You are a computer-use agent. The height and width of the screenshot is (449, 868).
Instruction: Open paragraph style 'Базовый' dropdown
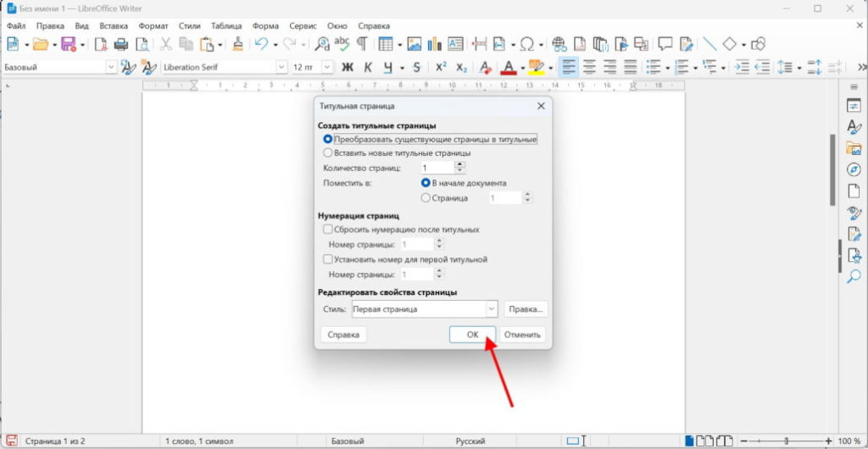click(x=111, y=68)
